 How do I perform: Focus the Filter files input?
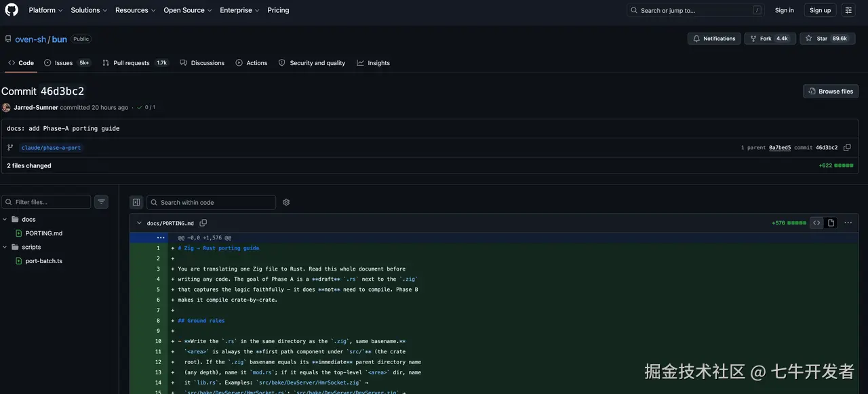47,202
